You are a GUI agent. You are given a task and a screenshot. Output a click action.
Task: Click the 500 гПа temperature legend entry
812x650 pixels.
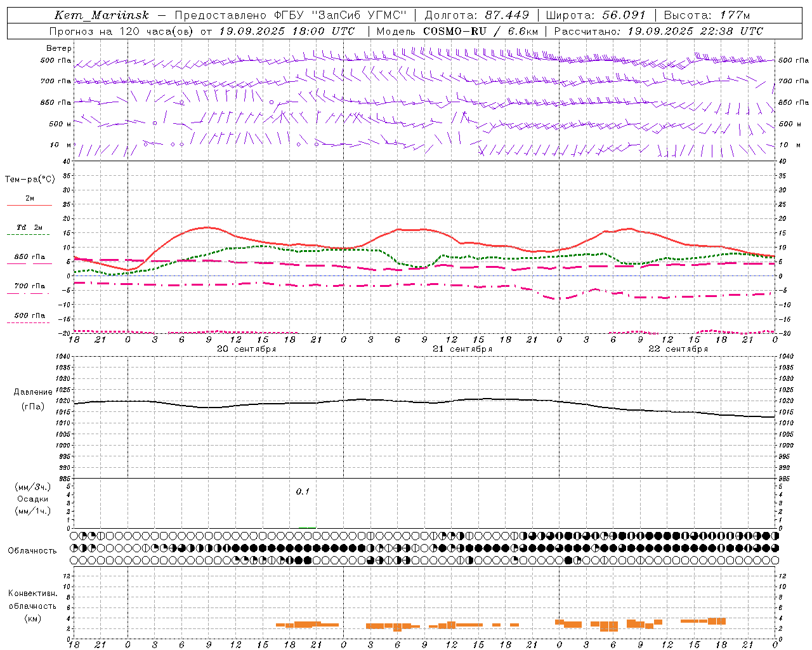[x=30, y=315]
